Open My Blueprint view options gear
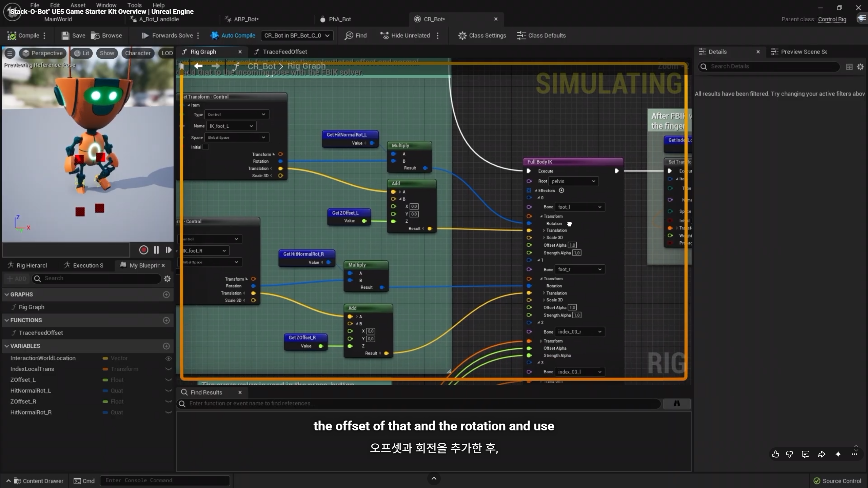Viewport: 868px width, 488px height. (x=167, y=279)
